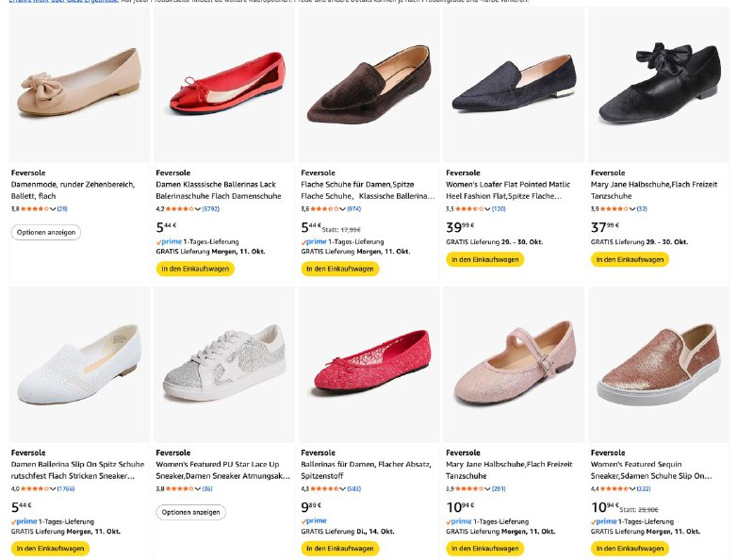Click star rating of red lace ballerina

(327, 488)
